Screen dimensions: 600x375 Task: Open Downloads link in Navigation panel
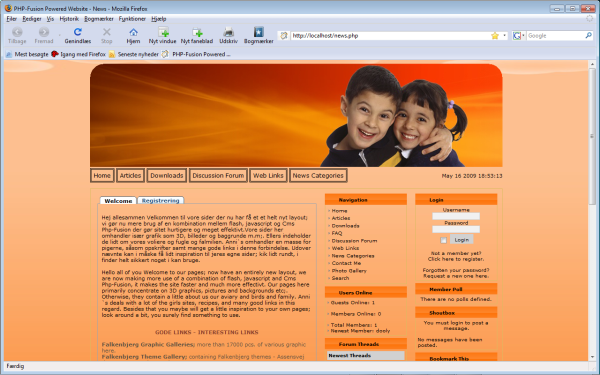345,226
